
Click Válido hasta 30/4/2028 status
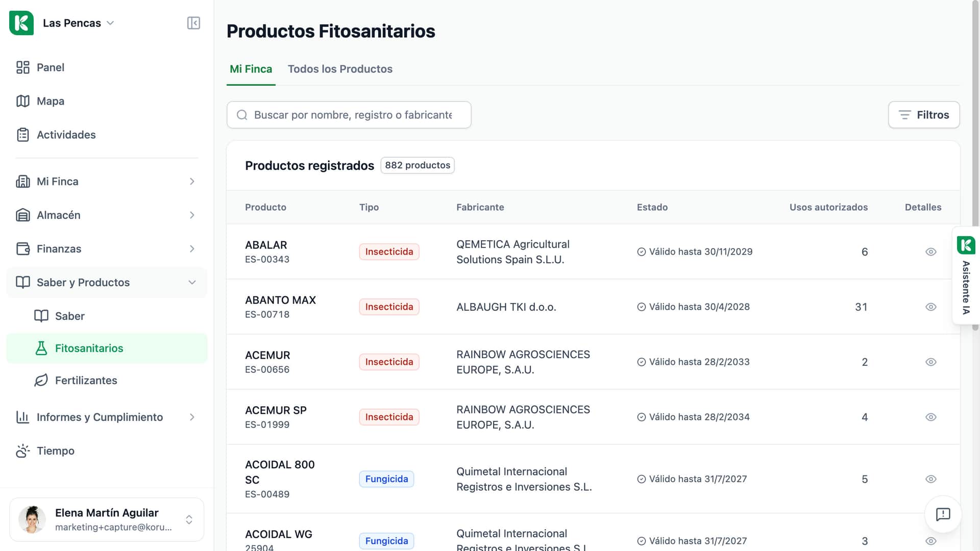click(x=693, y=307)
